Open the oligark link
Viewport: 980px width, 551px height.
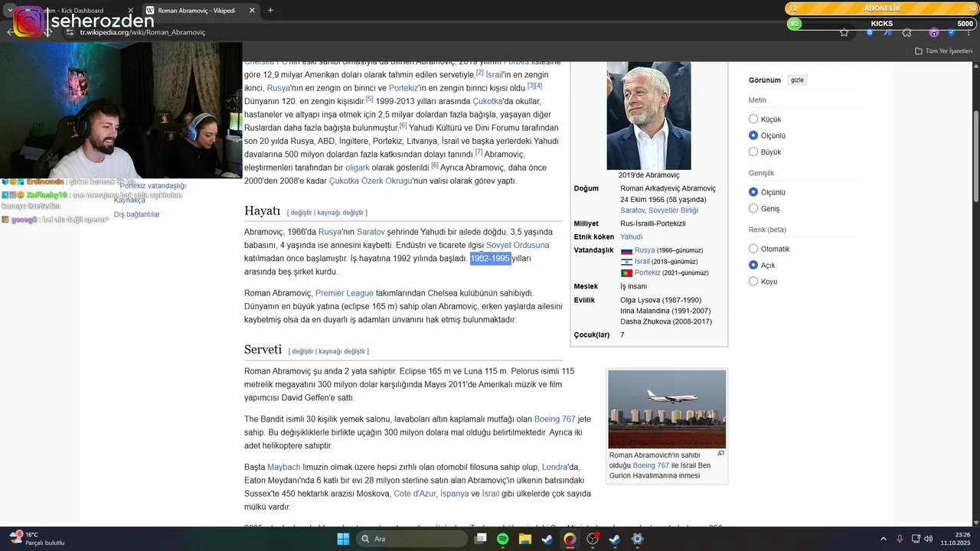[x=358, y=168]
